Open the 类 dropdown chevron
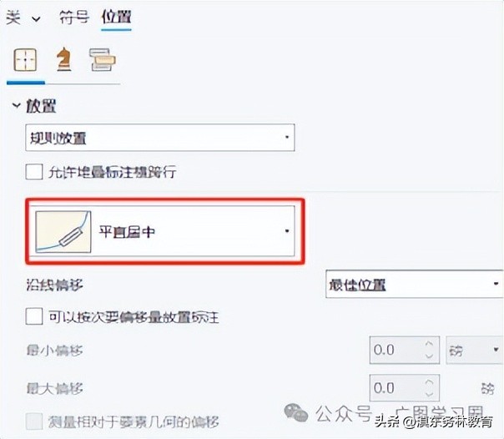 click(x=36, y=19)
